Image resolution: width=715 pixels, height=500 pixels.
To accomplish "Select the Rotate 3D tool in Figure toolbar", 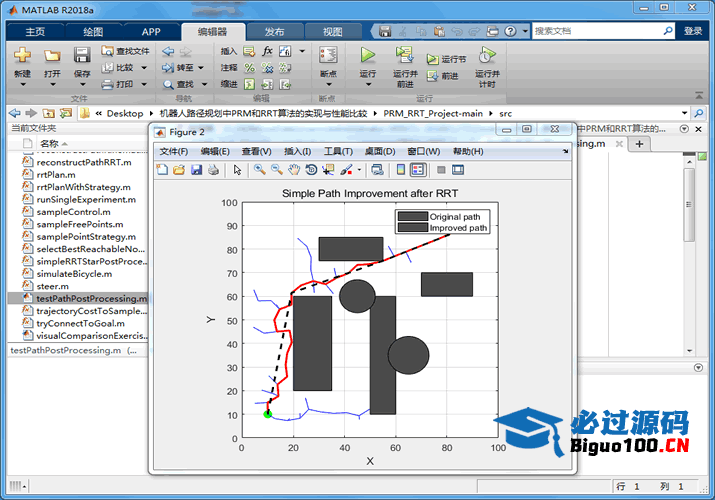I will (311, 170).
